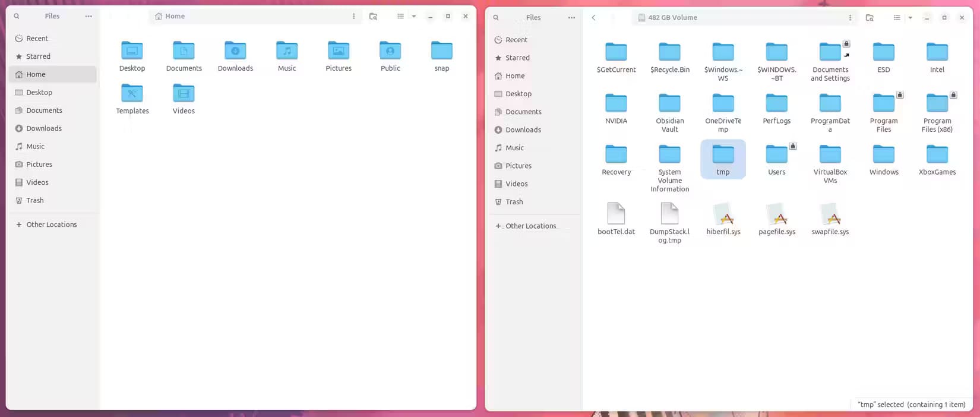Open search in the Home window

[x=17, y=16]
